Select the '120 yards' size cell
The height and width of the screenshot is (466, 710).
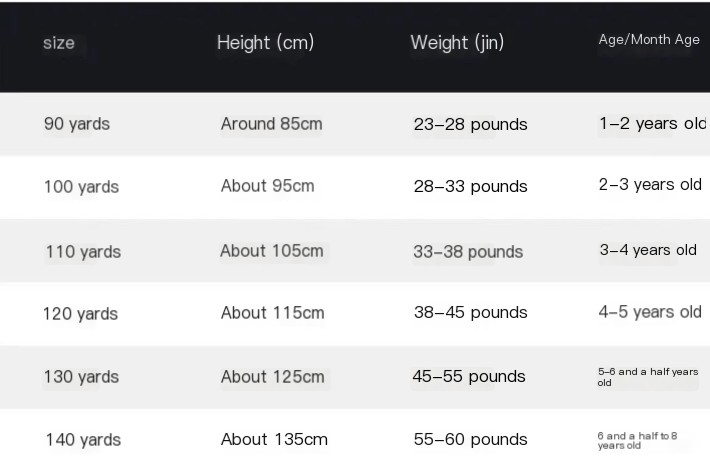pyautogui.click(x=80, y=314)
